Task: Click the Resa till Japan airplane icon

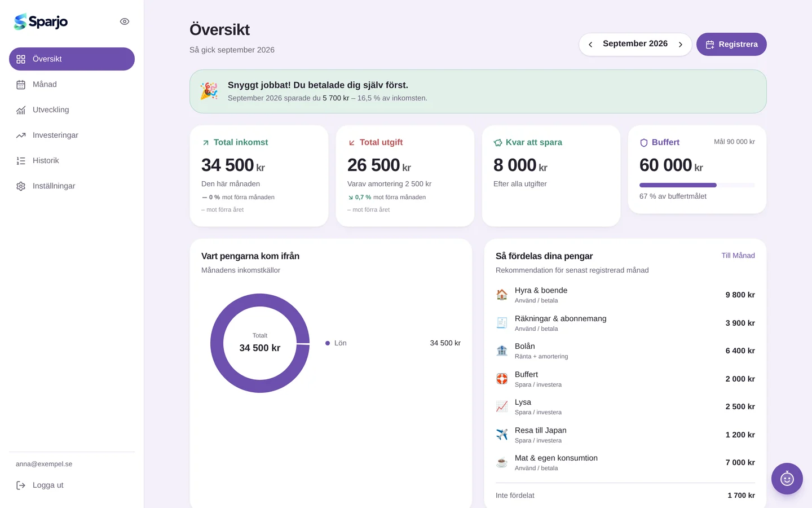Action: point(502,435)
